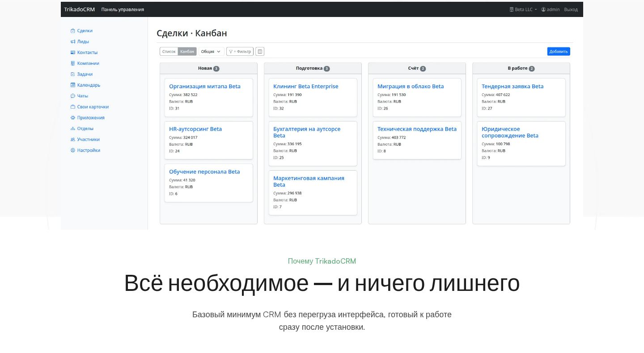Open deal HR-аутсорсинг Beta
644x353 pixels.
coord(195,129)
